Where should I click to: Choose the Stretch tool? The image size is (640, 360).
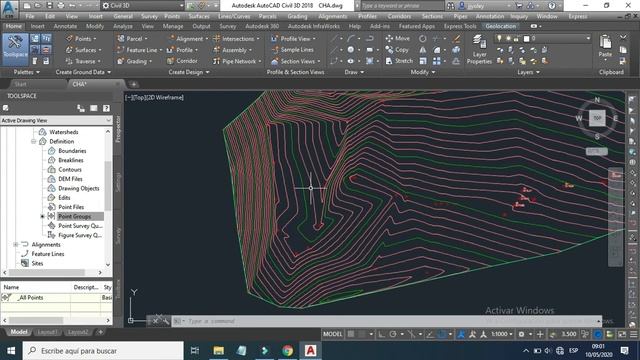tap(399, 61)
